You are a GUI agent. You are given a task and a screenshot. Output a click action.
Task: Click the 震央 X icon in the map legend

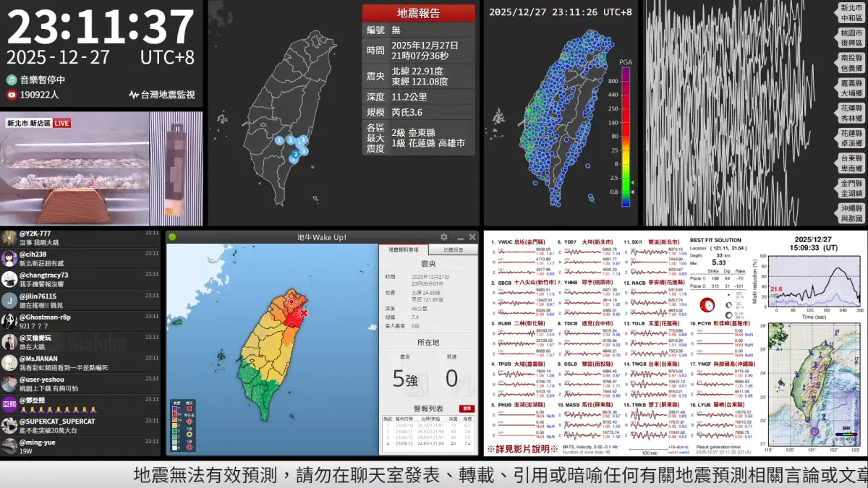[189, 408]
